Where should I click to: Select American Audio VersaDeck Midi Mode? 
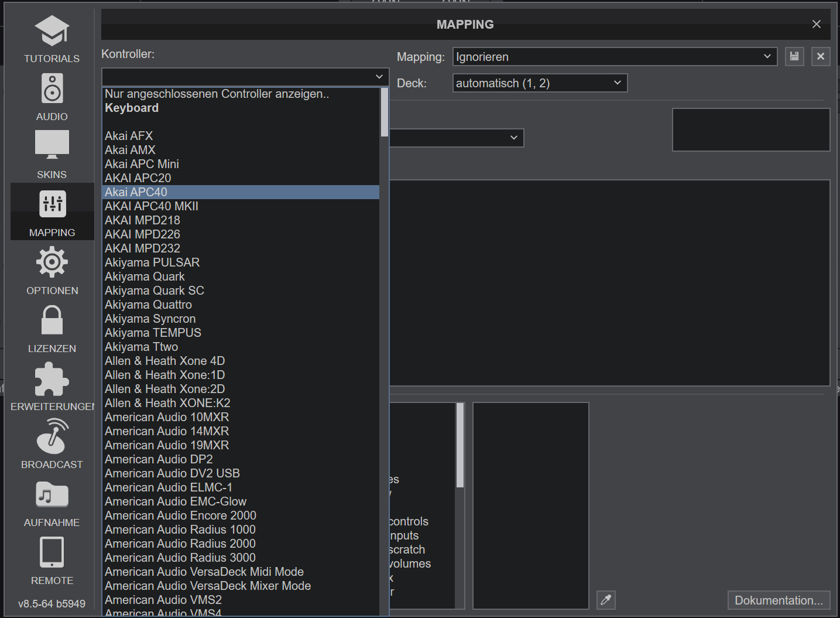[241, 572]
